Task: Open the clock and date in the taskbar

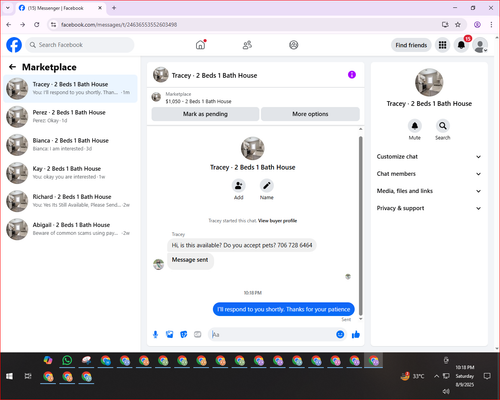Action: coord(465,376)
